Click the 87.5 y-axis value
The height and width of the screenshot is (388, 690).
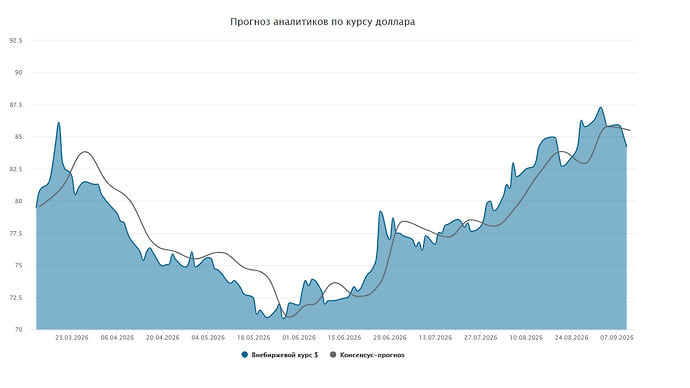click(15, 105)
